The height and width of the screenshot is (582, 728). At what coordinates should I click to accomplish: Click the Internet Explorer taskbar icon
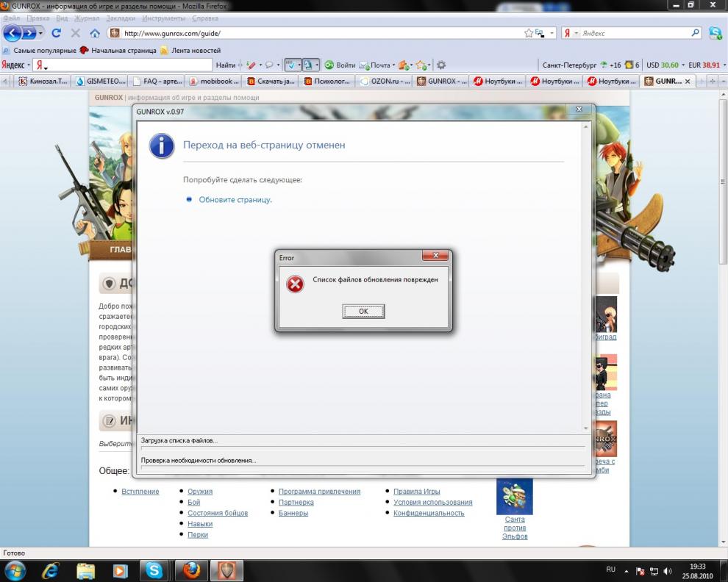pos(51,570)
